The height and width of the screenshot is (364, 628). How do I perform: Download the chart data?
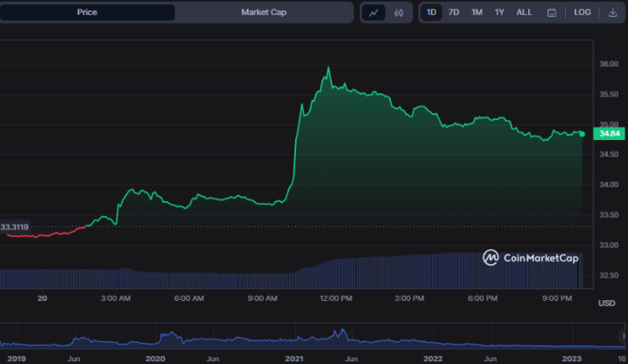pyautogui.click(x=612, y=13)
